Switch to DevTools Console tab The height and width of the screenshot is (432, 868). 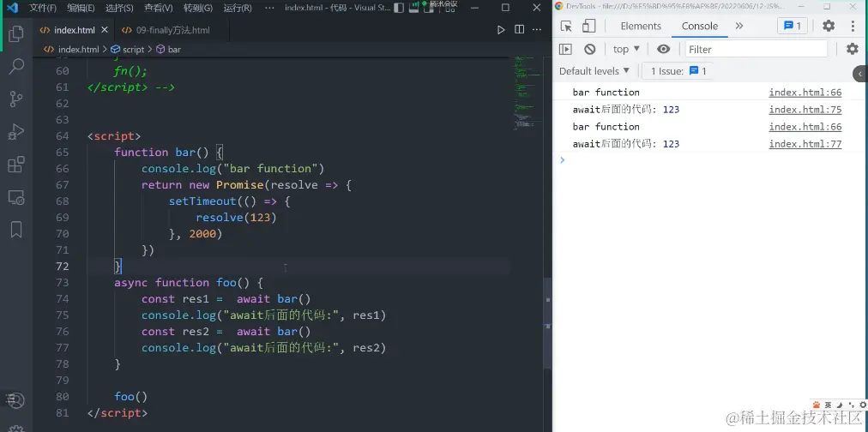click(700, 26)
